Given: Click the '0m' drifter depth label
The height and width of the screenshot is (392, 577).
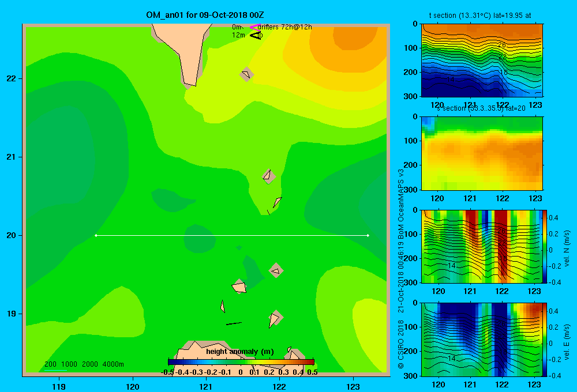Looking at the screenshot, I should [x=236, y=27].
